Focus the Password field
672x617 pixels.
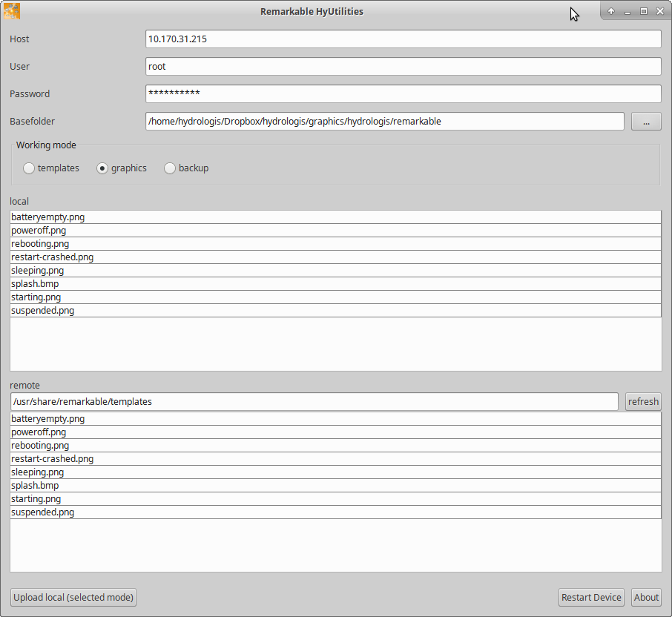403,94
